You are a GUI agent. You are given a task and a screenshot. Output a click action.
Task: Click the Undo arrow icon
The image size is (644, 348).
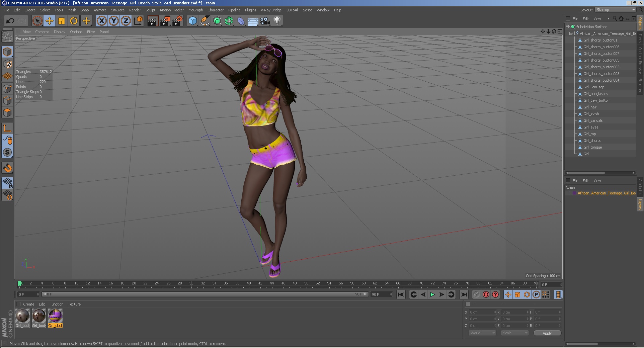pos(10,21)
